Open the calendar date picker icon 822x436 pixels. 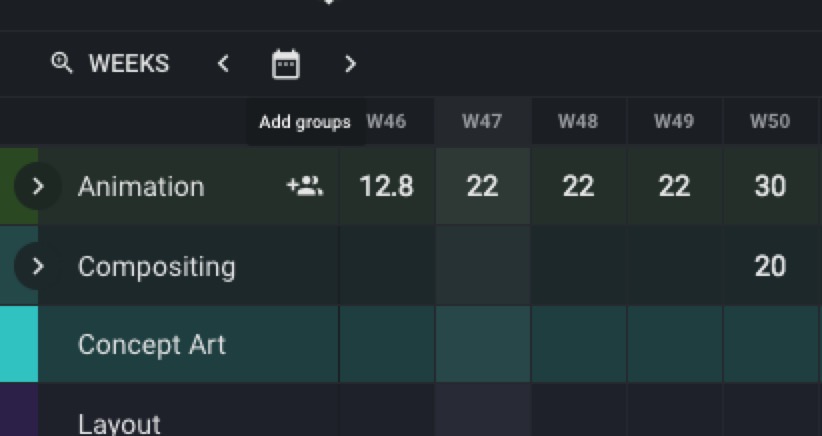[286, 64]
